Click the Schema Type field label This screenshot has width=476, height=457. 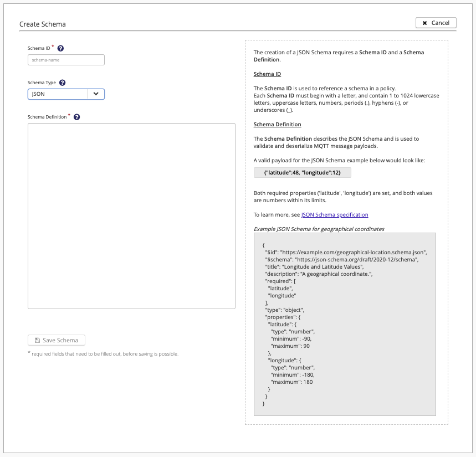point(42,83)
